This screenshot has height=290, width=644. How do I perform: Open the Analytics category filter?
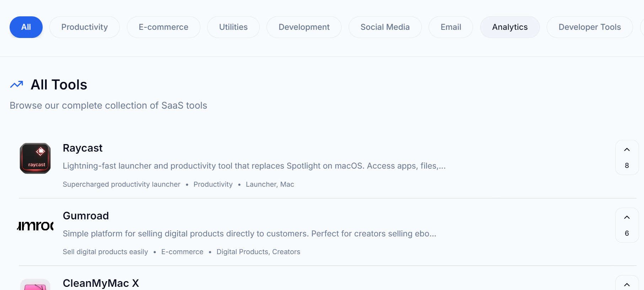point(510,27)
